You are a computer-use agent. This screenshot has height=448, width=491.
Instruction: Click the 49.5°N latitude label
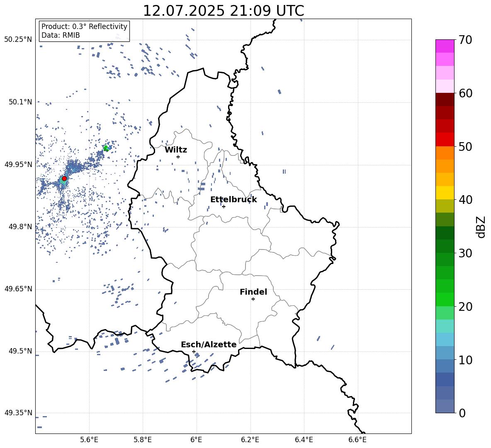pos(20,351)
